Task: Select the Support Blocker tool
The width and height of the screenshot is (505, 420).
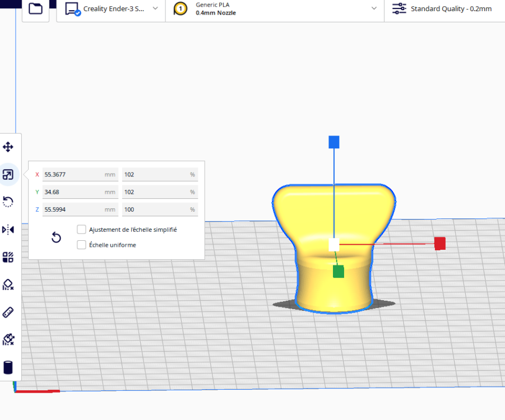Action: [x=8, y=285]
